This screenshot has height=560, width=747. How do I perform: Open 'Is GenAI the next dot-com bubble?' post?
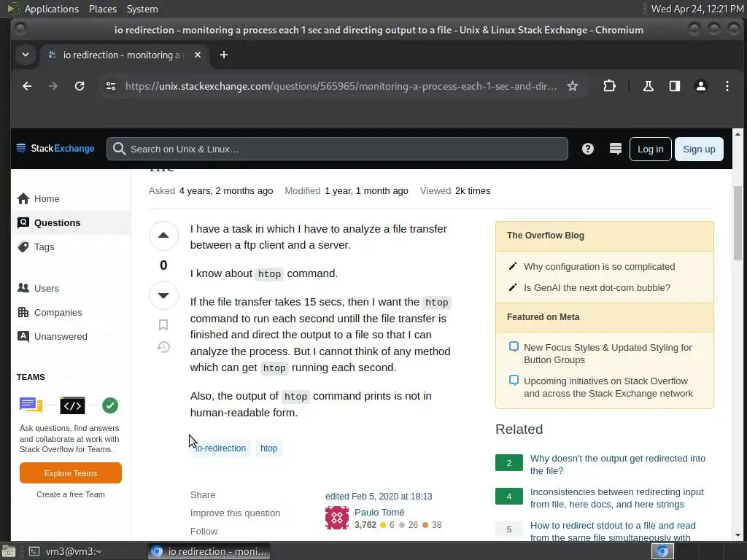coord(597,287)
